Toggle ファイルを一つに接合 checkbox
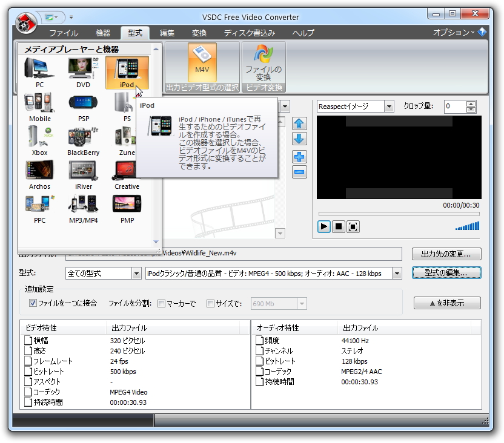The width and height of the screenshot is (504, 443). coord(33,303)
